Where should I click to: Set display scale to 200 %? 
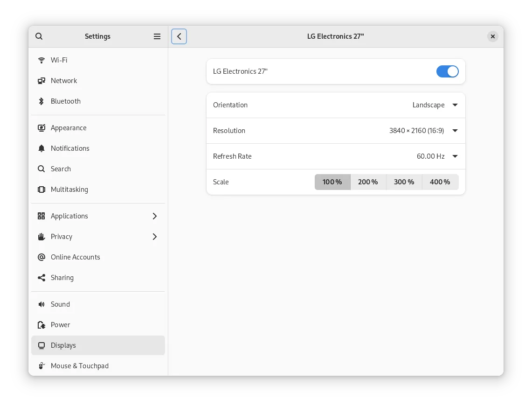368,182
